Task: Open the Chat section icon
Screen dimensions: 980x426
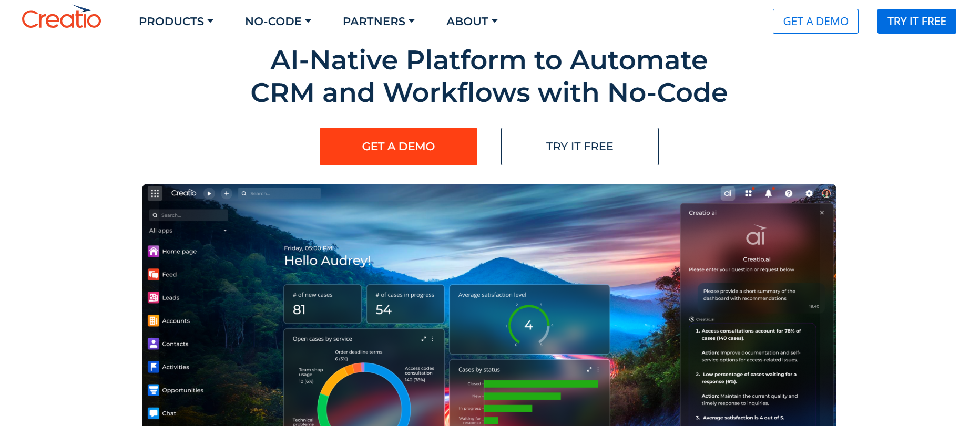Action: 154,413
